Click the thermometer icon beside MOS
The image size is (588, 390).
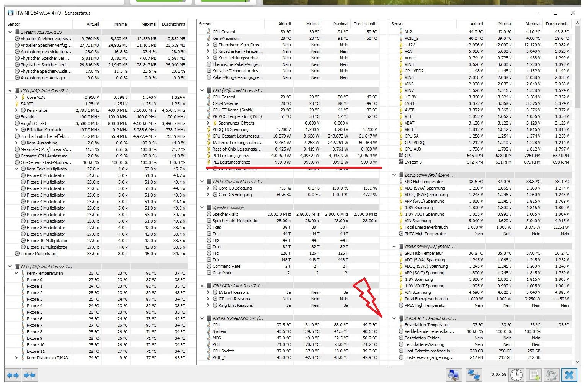209,338
